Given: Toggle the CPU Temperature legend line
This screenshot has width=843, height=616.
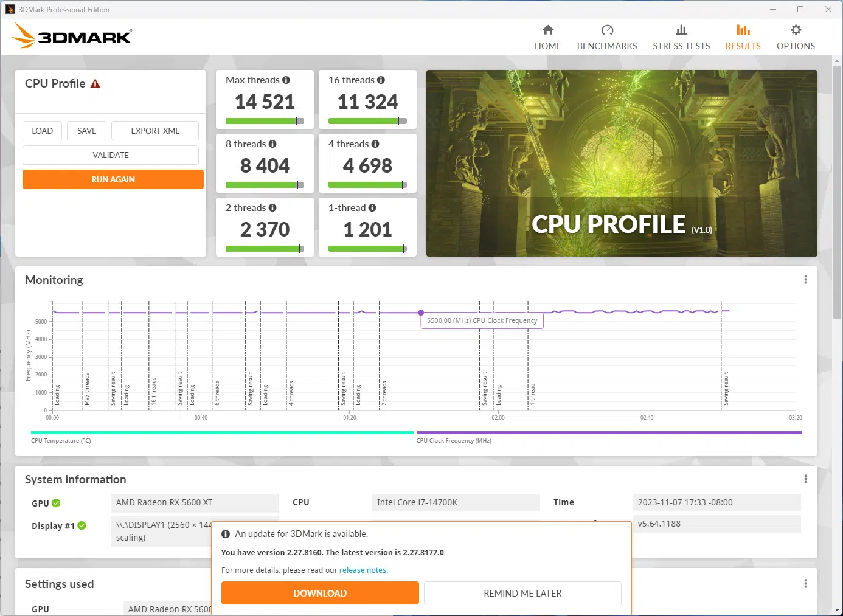Looking at the screenshot, I should (x=222, y=433).
